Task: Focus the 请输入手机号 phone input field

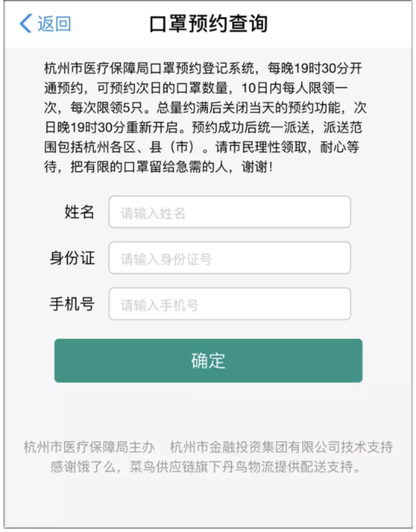Action: click(x=229, y=303)
